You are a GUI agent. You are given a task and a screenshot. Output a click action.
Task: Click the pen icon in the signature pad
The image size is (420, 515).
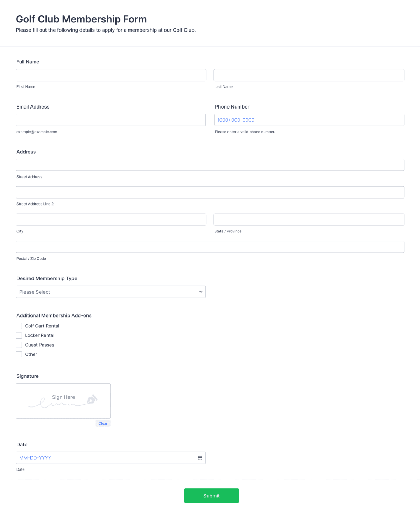click(x=92, y=399)
